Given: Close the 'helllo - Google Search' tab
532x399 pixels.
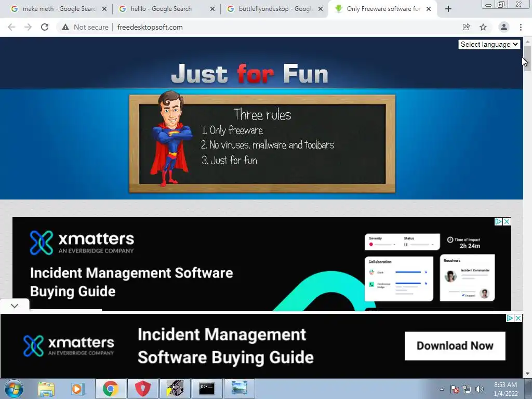Looking at the screenshot, I should (x=212, y=9).
